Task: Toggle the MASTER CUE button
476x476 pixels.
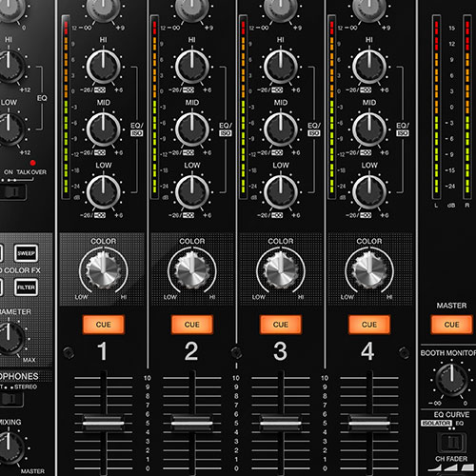Action: tap(451, 325)
